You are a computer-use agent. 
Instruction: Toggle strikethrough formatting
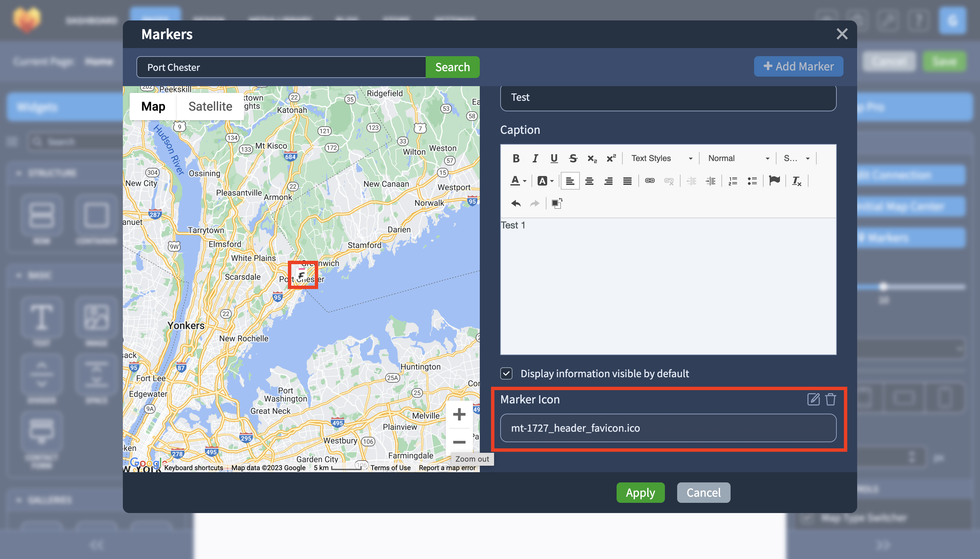[x=573, y=158]
